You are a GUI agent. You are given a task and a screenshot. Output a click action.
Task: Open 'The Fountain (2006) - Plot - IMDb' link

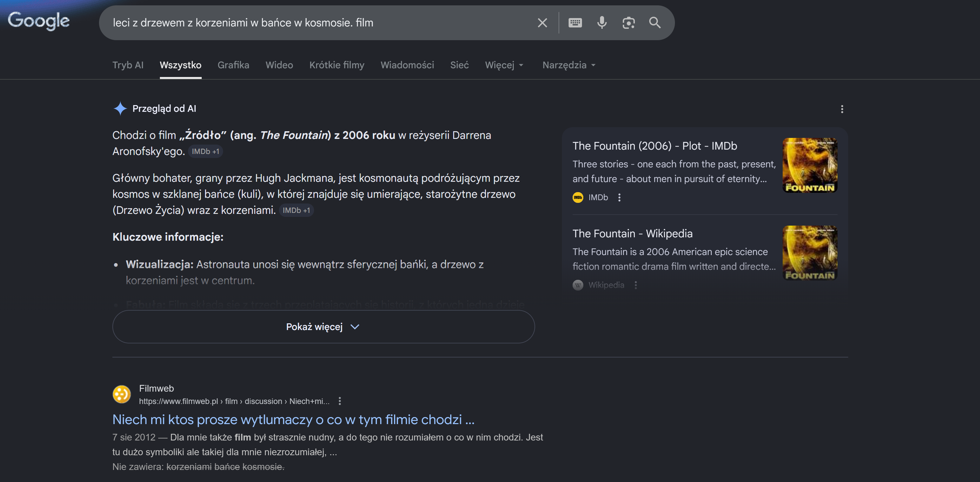654,146
